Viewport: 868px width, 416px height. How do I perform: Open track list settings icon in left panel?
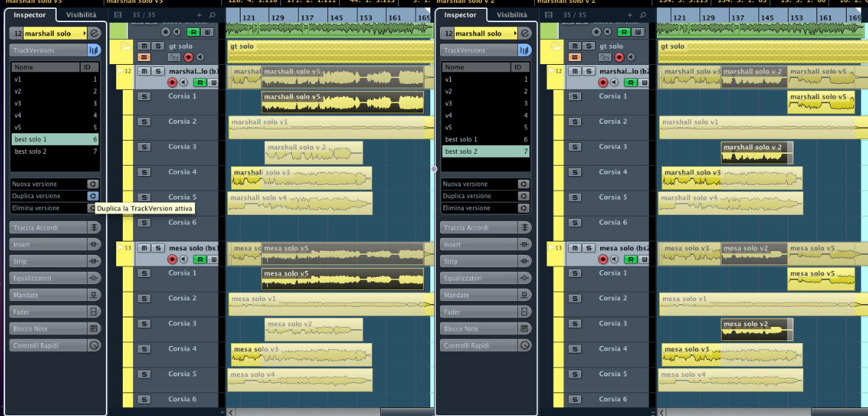pyautogui.click(x=118, y=15)
